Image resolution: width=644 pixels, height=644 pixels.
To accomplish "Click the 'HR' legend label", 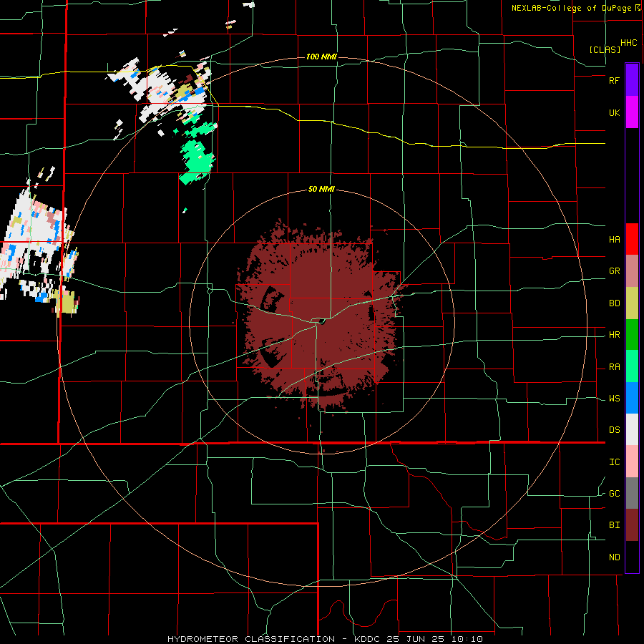I will click(x=614, y=335).
